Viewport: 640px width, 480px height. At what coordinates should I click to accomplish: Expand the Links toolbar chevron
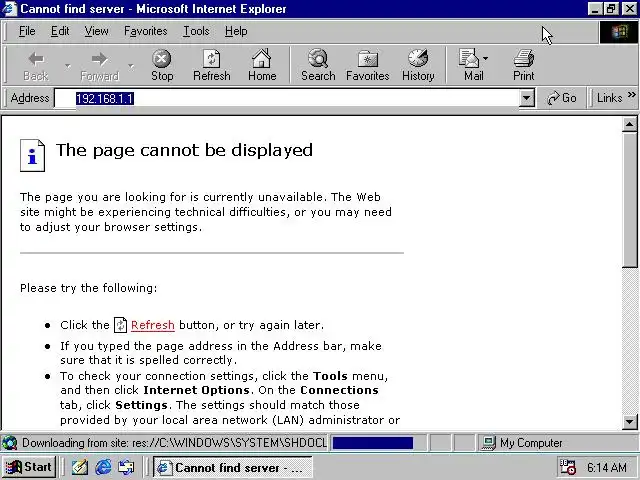[632, 95]
